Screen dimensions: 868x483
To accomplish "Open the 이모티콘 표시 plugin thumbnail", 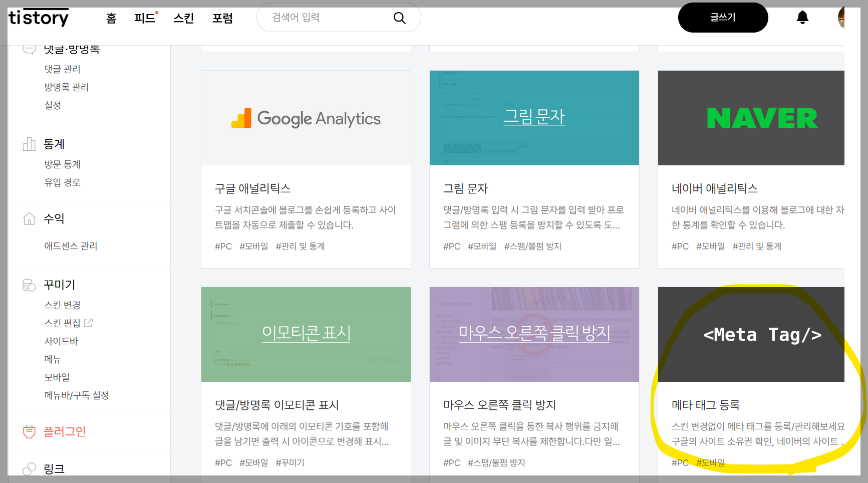I will pos(306,334).
